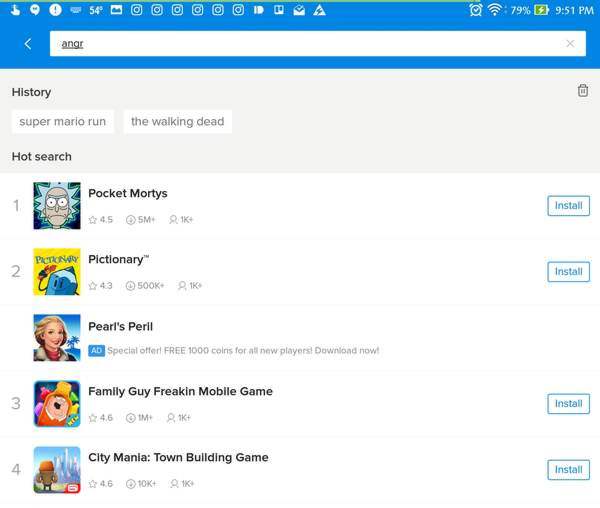Tap City Mania 1K+ users icon
Viewport: 600px width, 508px height.
[x=174, y=484]
